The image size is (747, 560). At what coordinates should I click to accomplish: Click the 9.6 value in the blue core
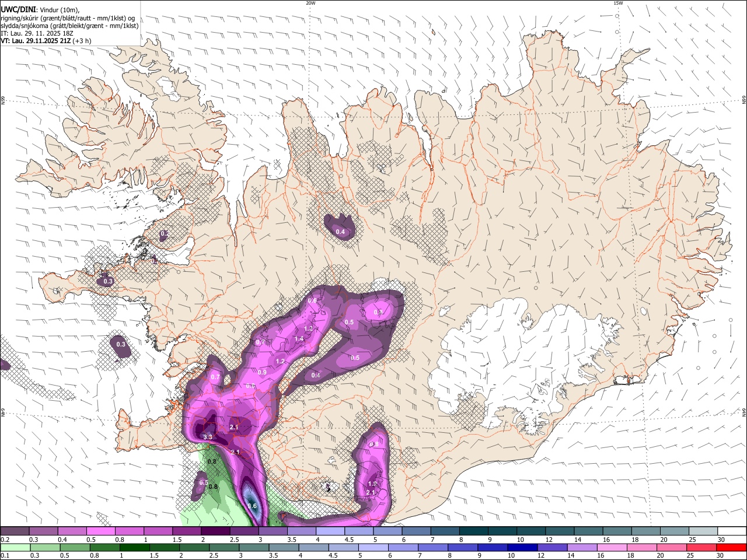click(252, 506)
